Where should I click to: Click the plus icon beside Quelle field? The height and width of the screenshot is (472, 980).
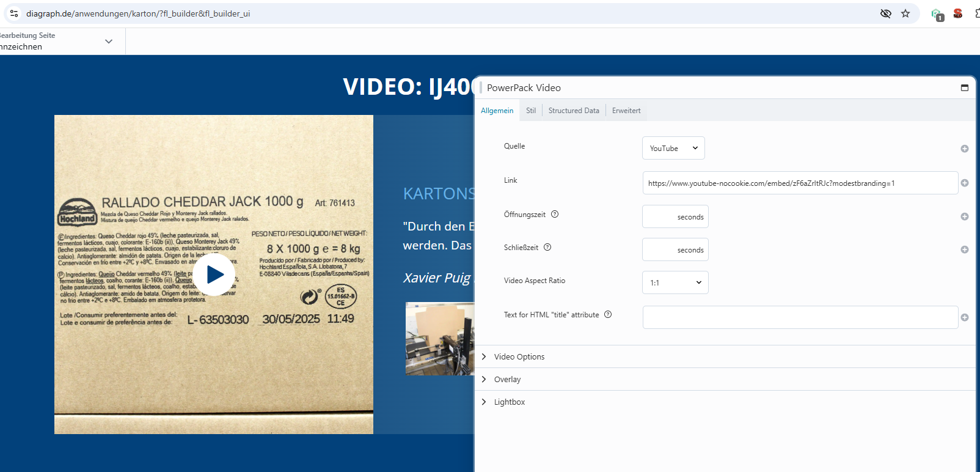point(965,149)
